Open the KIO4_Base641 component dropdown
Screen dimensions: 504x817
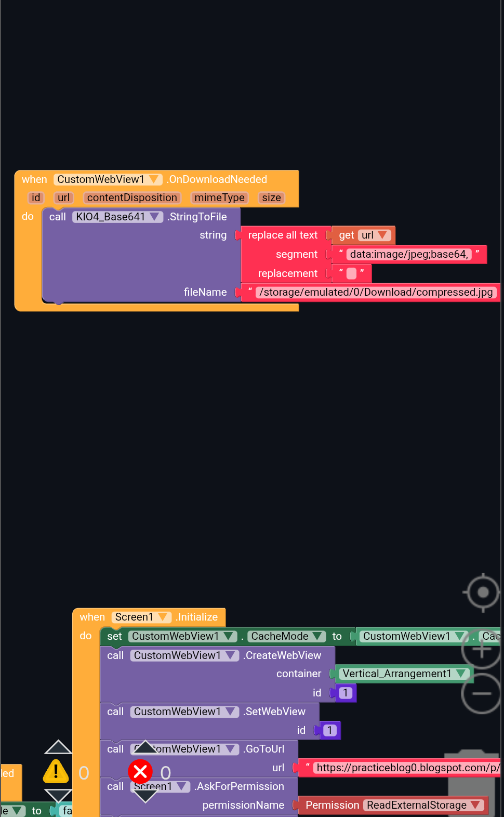(x=154, y=217)
